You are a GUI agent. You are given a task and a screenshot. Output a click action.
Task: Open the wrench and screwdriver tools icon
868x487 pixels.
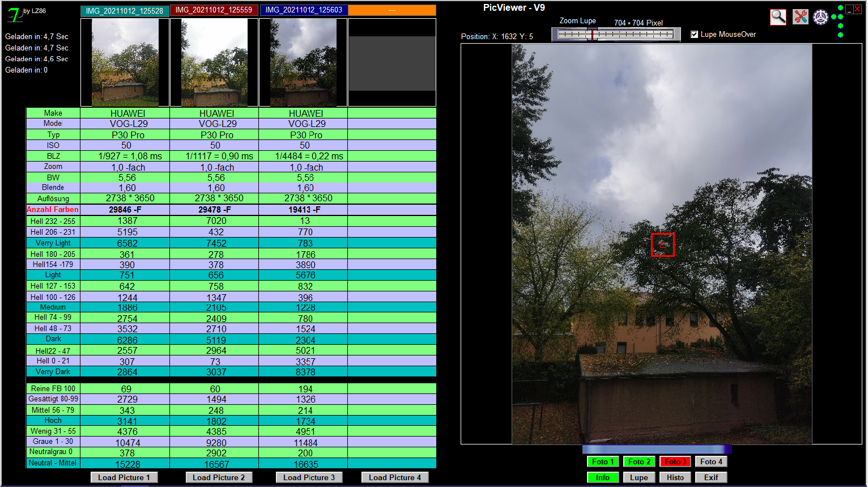800,17
